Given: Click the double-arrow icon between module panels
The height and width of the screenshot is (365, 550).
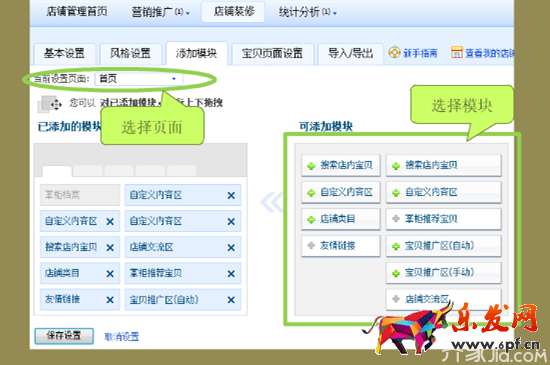Looking at the screenshot, I should pos(272,202).
